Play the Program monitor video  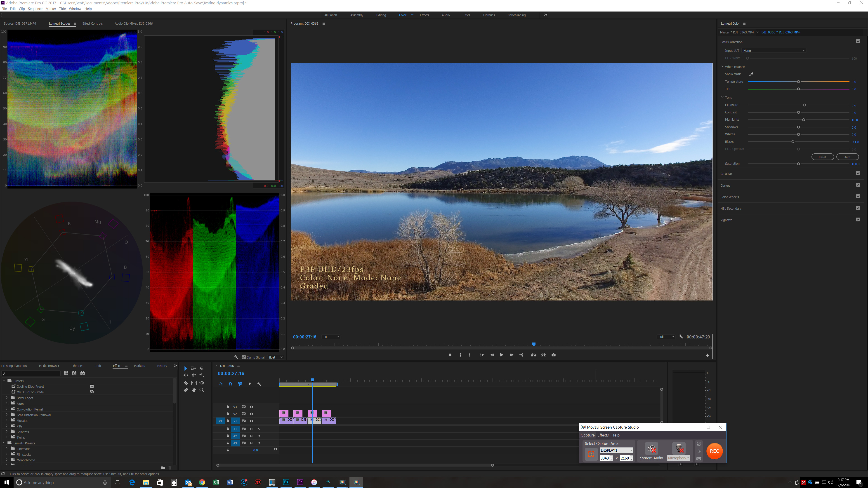501,355
